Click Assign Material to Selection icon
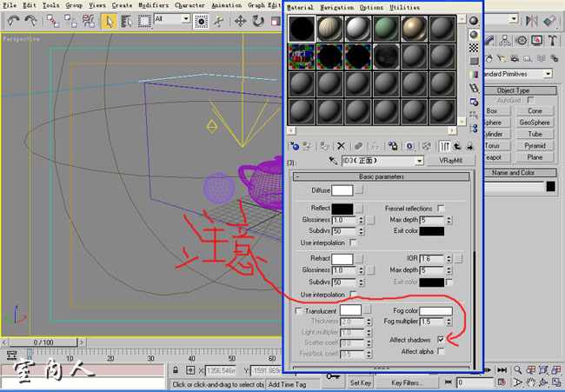 (x=324, y=146)
